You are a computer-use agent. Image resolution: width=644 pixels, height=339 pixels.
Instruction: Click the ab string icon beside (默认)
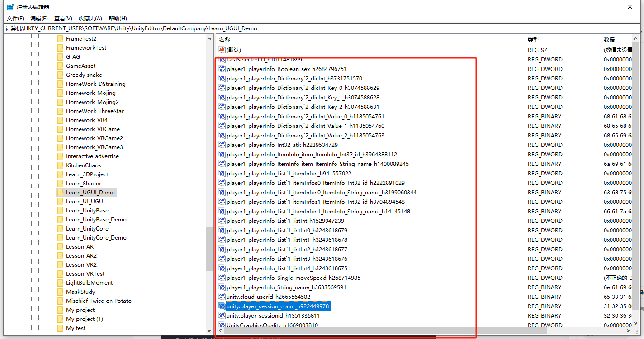(222, 50)
